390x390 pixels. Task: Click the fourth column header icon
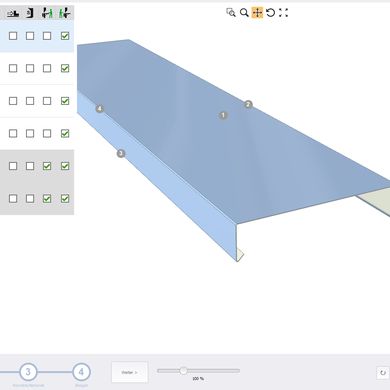click(65, 13)
